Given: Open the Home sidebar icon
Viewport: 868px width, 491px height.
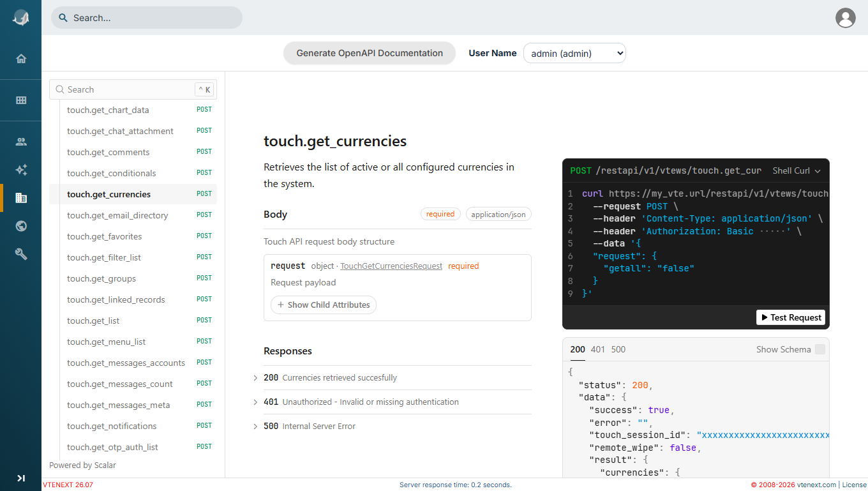Looking at the screenshot, I should click(x=21, y=59).
